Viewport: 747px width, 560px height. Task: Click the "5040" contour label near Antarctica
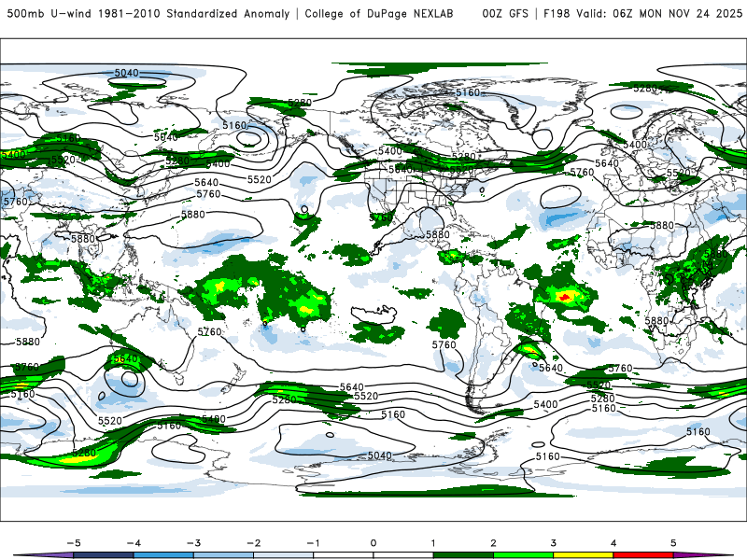point(380,455)
